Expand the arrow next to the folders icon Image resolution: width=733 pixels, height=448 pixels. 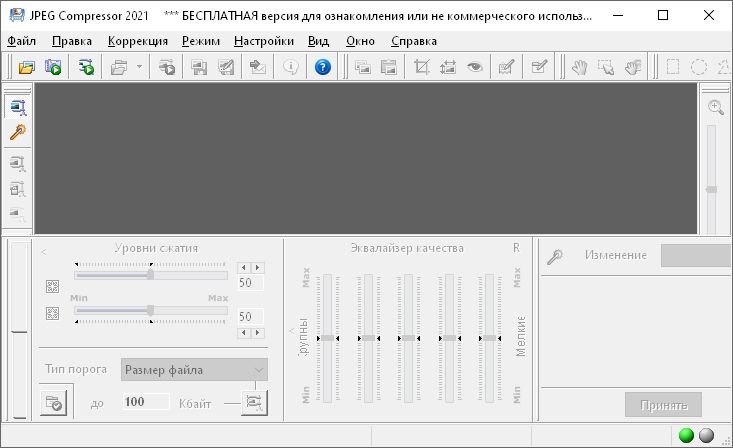[x=139, y=67]
